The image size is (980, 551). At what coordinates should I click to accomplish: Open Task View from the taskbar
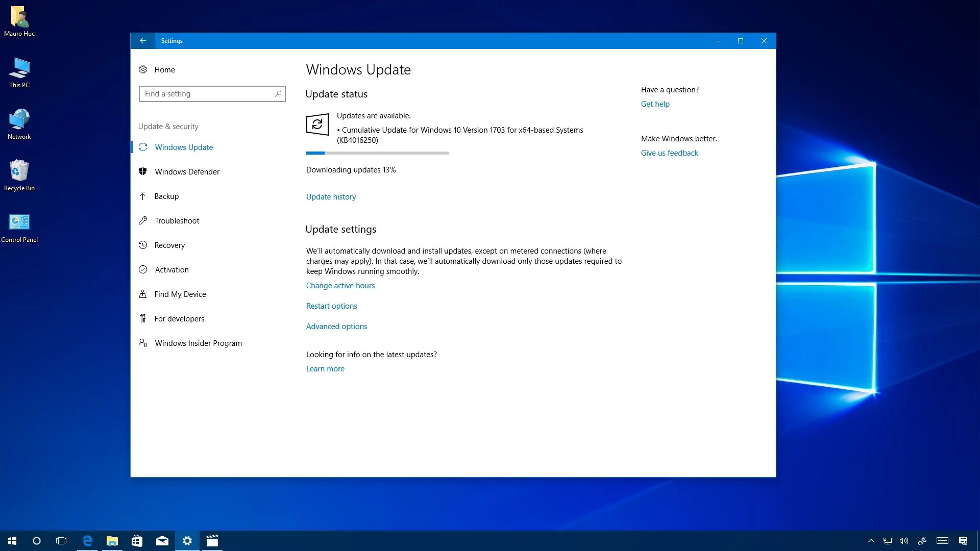tap(61, 540)
